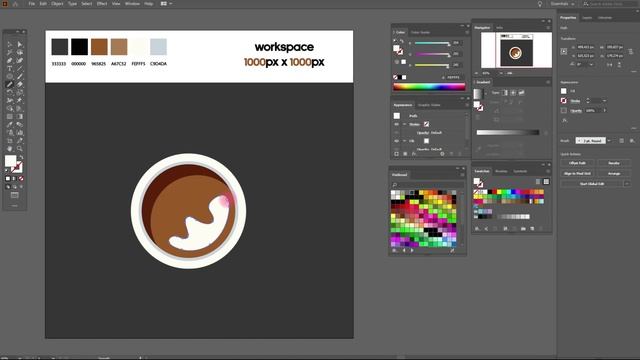The image size is (640, 360).
Task: Click Start Global Edit button
Action: (x=592, y=184)
